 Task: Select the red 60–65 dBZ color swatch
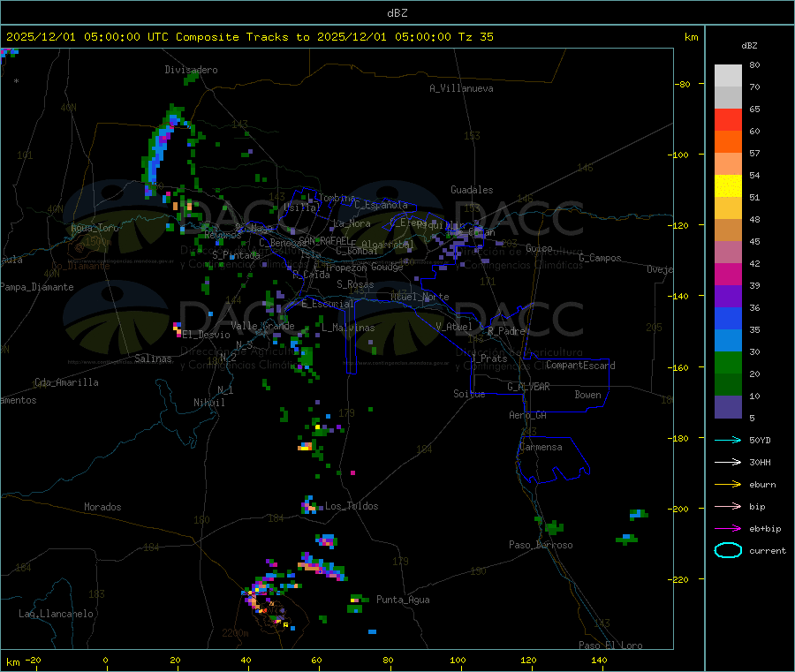coord(728,119)
